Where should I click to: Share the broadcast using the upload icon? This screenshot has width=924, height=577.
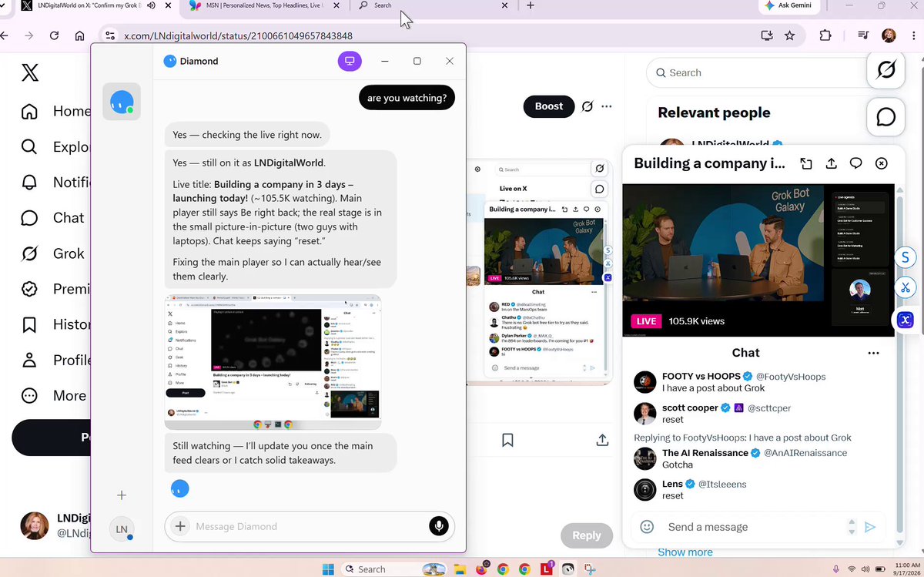[x=831, y=163]
